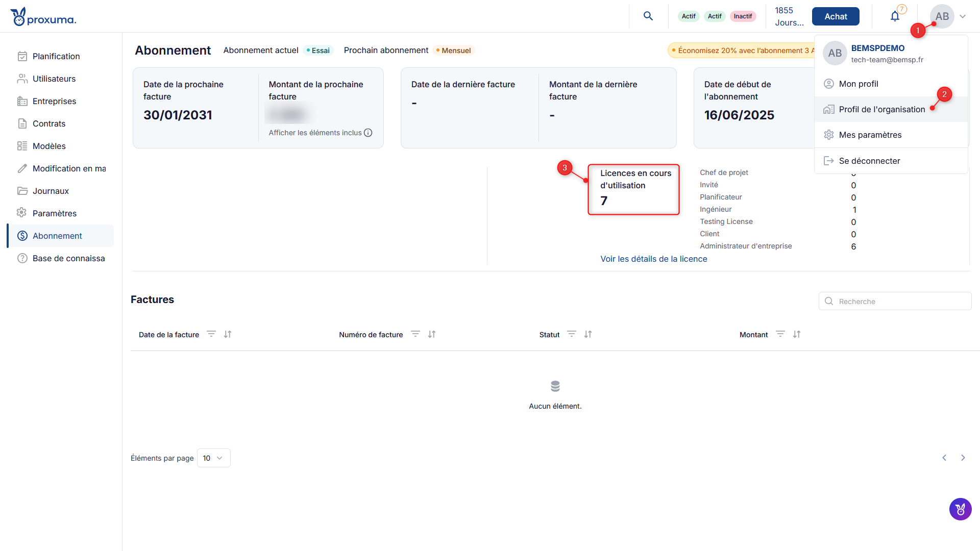Sort by Numéro de facture column
The width and height of the screenshot is (980, 551).
pyautogui.click(x=432, y=334)
